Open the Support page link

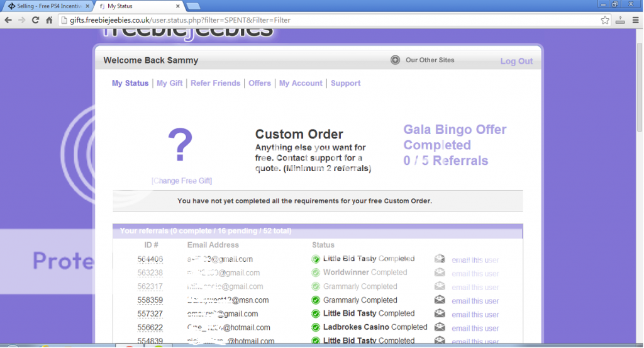[345, 83]
